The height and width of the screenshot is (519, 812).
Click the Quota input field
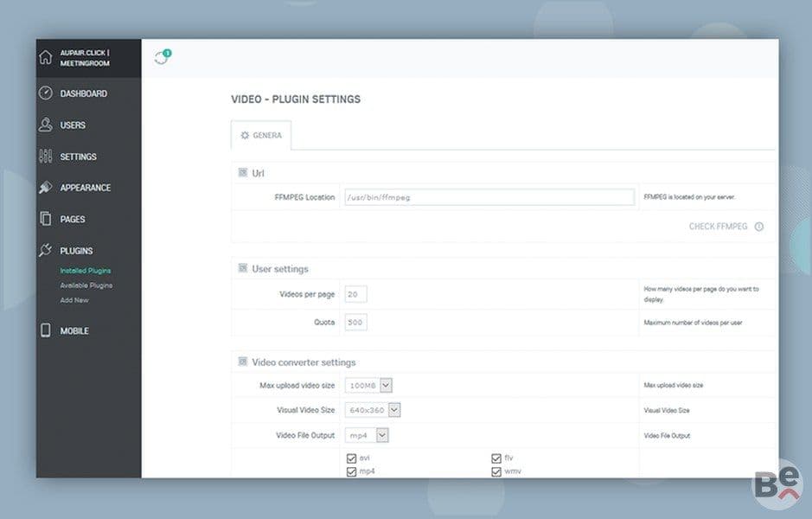pos(355,322)
